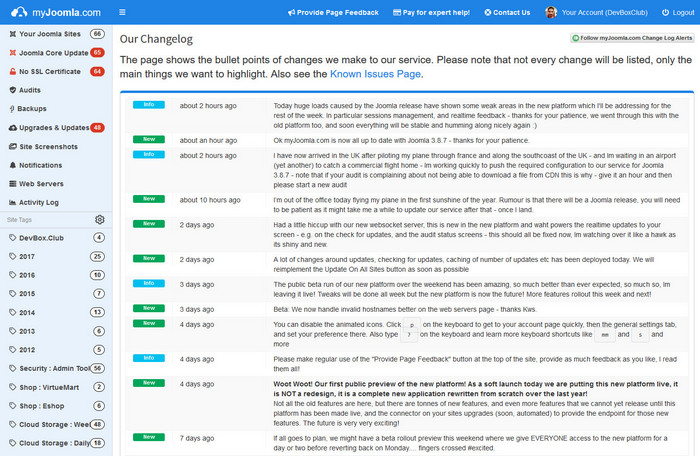The image size is (700, 456).
Task: Click the Site Screenshots image icon
Action: click(12, 146)
